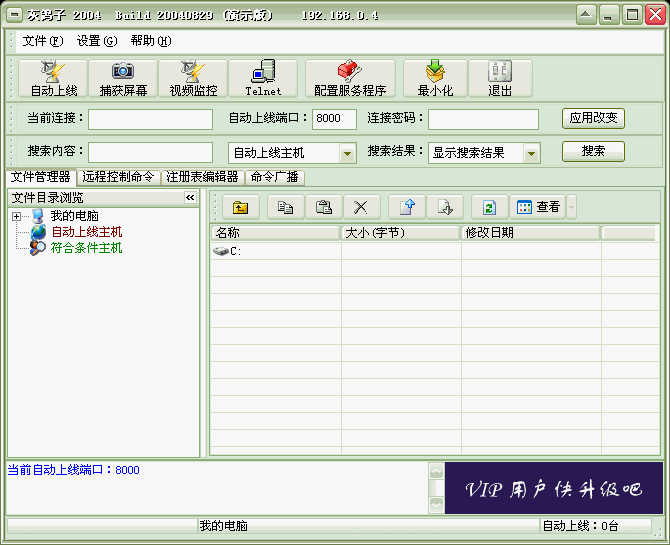Click the copy icon in file toolbar
Image resolution: width=670 pixels, height=545 pixels.
pyautogui.click(x=285, y=207)
